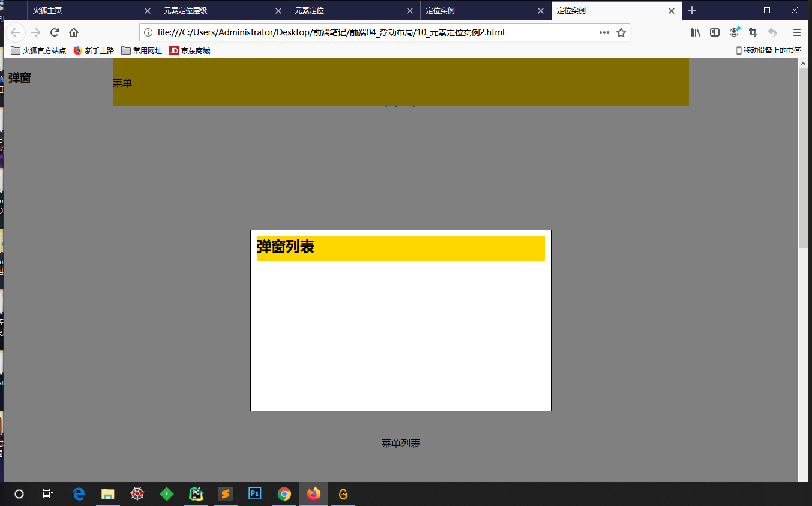Image resolution: width=812 pixels, height=506 pixels.
Task: Open the Firefox account icon
Action: coord(733,32)
